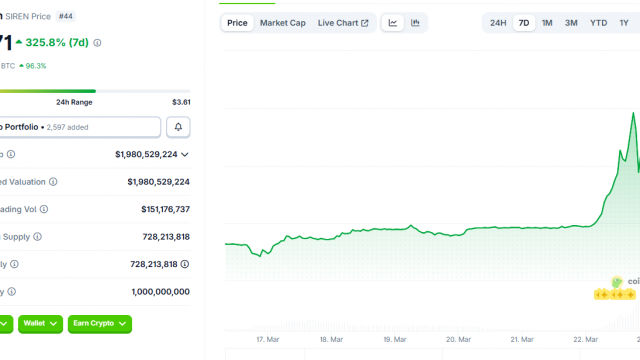This screenshot has height=360, width=640.
Task: Add SIREN to Portfolio button
Action: [80, 127]
